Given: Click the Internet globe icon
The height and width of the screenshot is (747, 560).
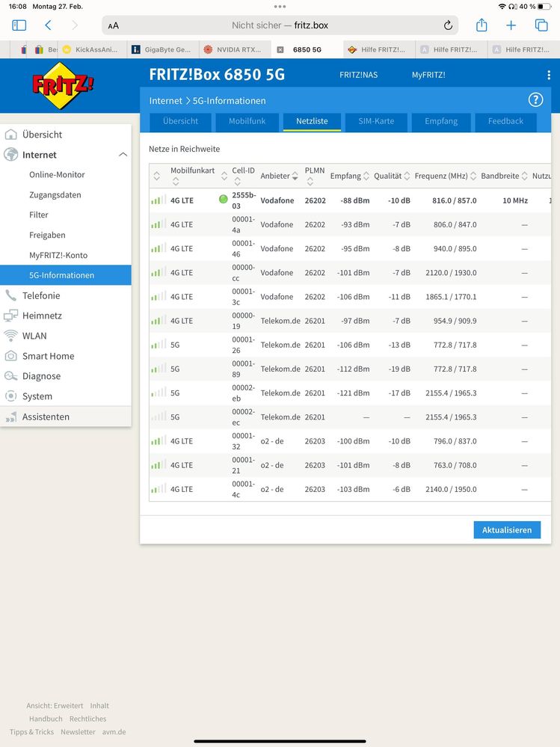Looking at the screenshot, I should (10, 154).
